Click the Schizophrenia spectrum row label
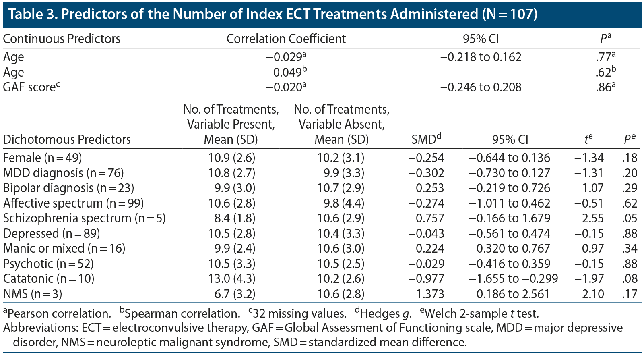The width and height of the screenshot is (644, 355). pyautogui.click(x=85, y=218)
